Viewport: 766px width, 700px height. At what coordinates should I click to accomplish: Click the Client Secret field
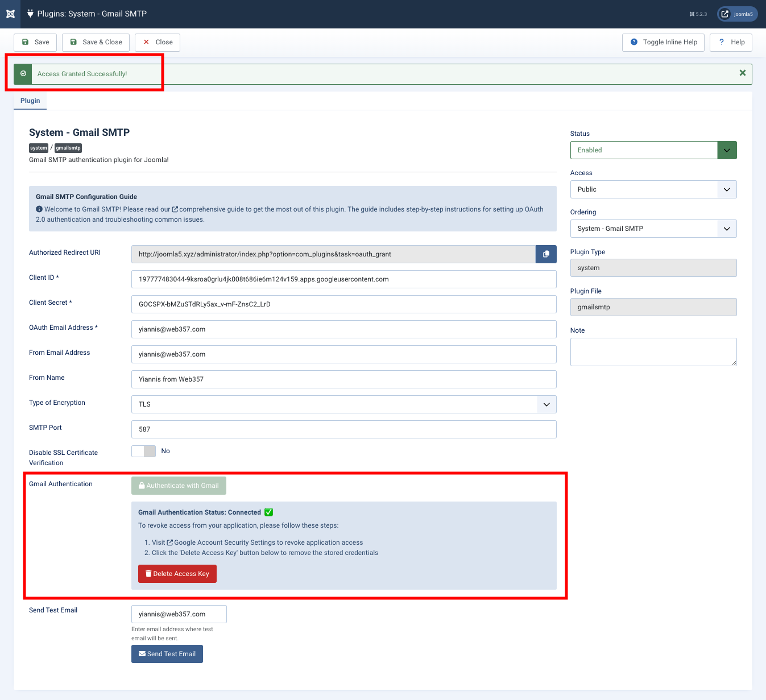(x=343, y=304)
